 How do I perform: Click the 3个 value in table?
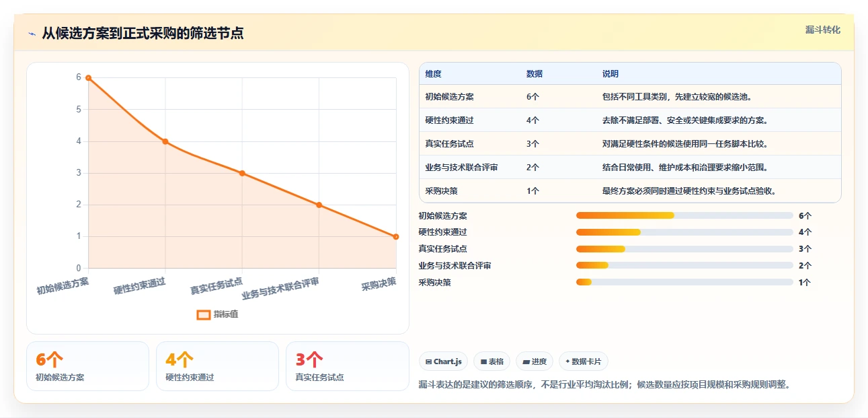pyautogui.click(x=532, y=144)
